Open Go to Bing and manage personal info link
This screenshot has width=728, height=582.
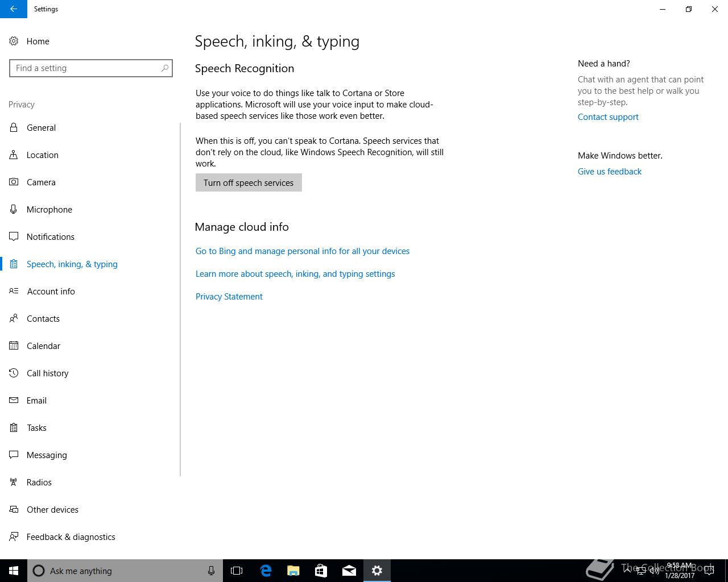303,251
